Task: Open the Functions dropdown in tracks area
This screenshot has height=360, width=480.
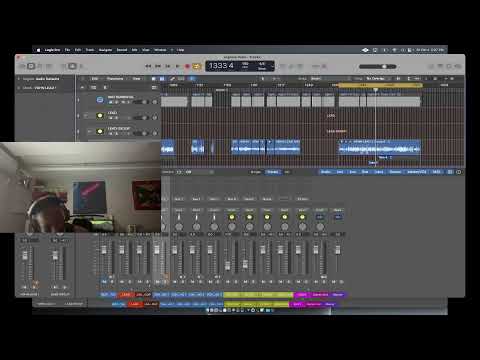Action: [115, 79]
